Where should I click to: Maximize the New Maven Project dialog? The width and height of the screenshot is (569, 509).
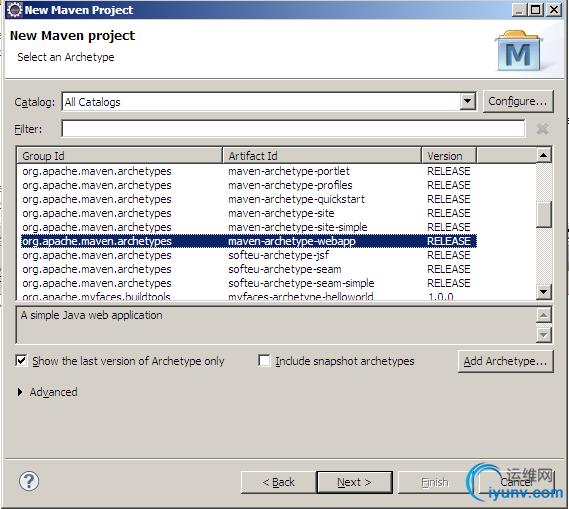tap(536, 9)
